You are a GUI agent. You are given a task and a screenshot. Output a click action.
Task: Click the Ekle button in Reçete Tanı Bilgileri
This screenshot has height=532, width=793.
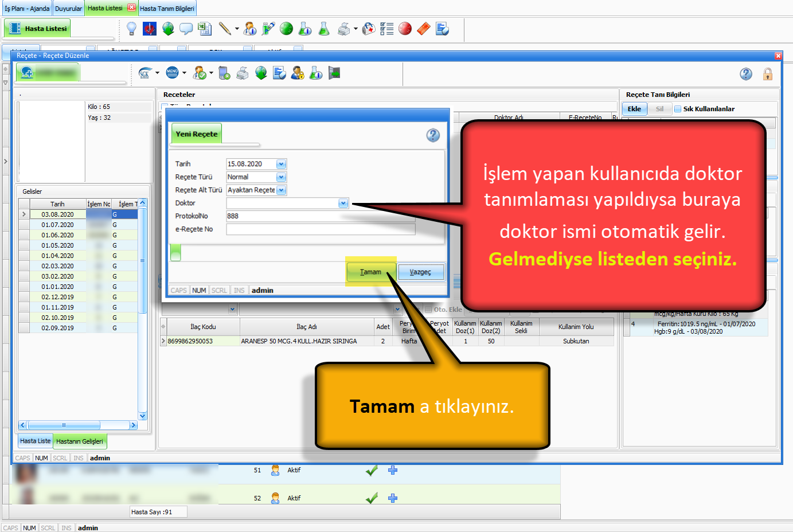pyautogui.click(x=634, y=109)
